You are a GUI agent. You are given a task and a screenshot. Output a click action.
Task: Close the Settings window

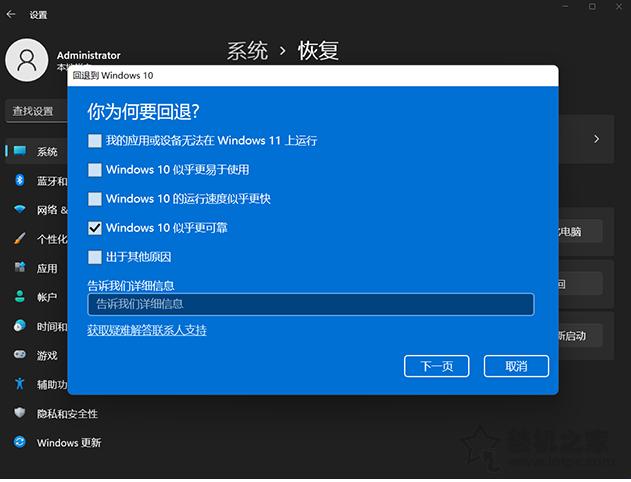(x=619, y=6)
